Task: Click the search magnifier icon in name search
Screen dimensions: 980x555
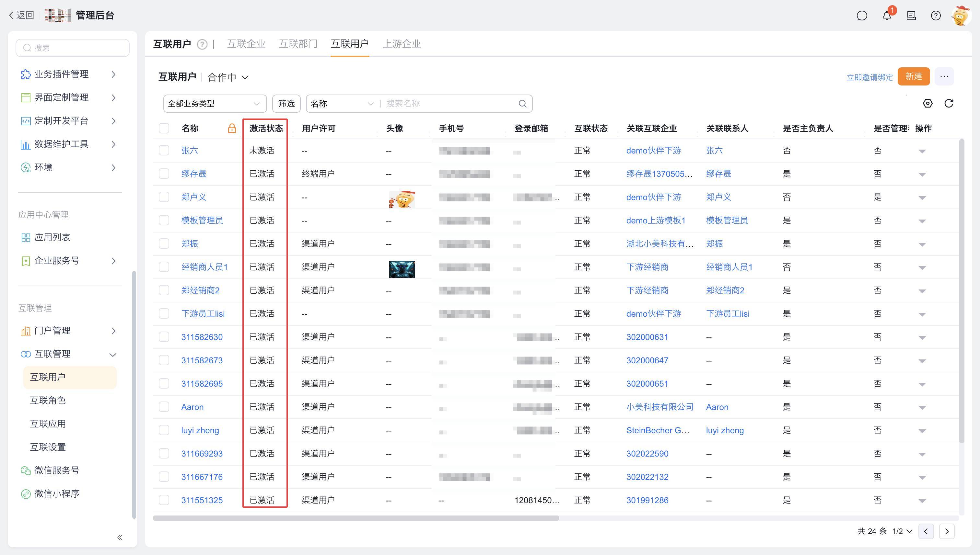Action: (522, 104)
